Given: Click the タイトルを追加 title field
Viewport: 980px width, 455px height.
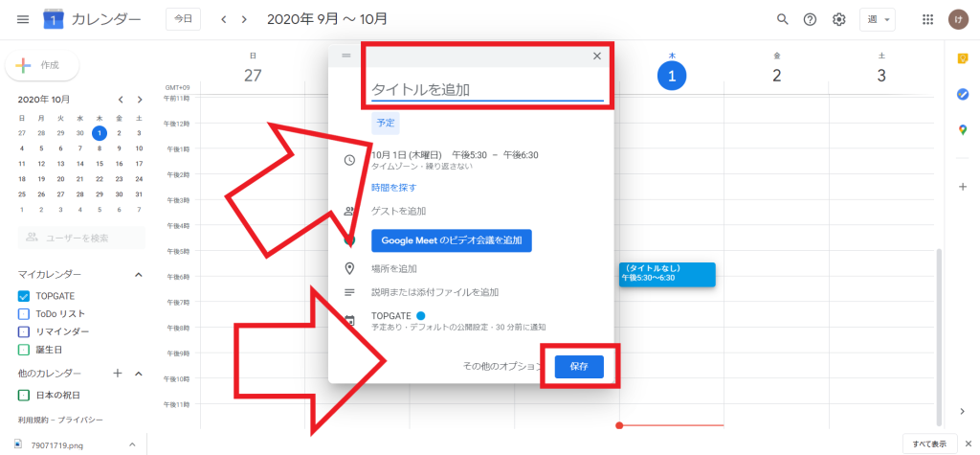Looking at the screenshot, I should 487,90.
